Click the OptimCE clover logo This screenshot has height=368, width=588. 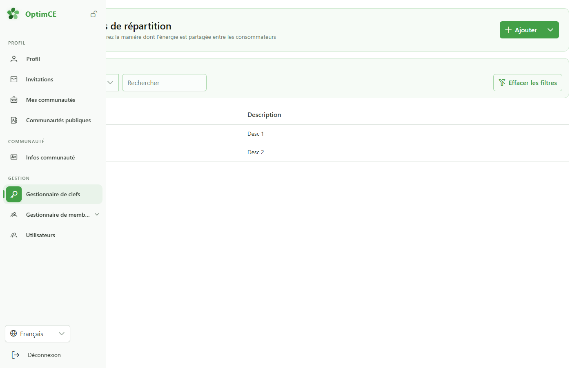13,14
